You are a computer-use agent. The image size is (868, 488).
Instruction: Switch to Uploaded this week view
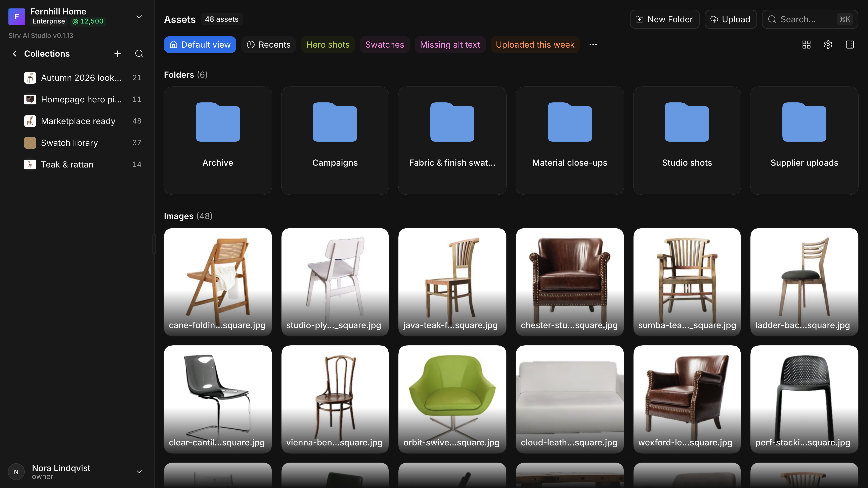coord(535,44)
